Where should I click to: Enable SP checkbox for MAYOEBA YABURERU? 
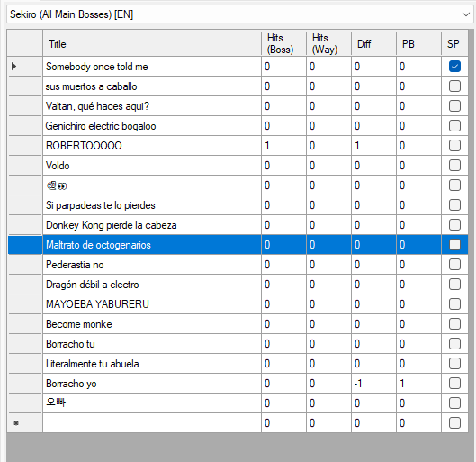[x=454, y=304]
